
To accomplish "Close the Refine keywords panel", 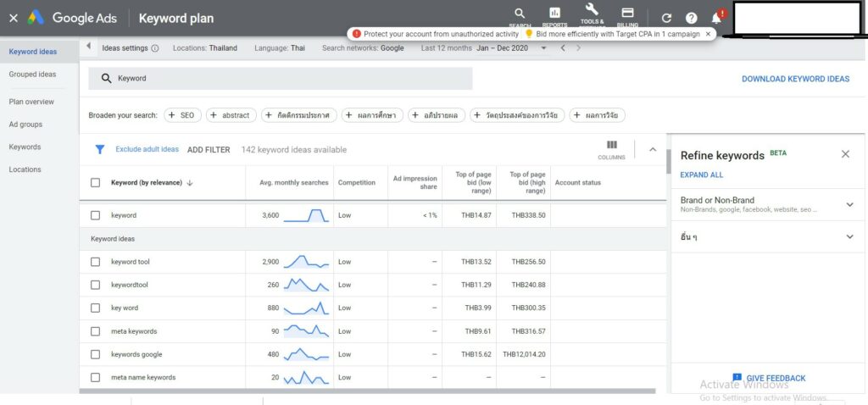I will point(845,154).
